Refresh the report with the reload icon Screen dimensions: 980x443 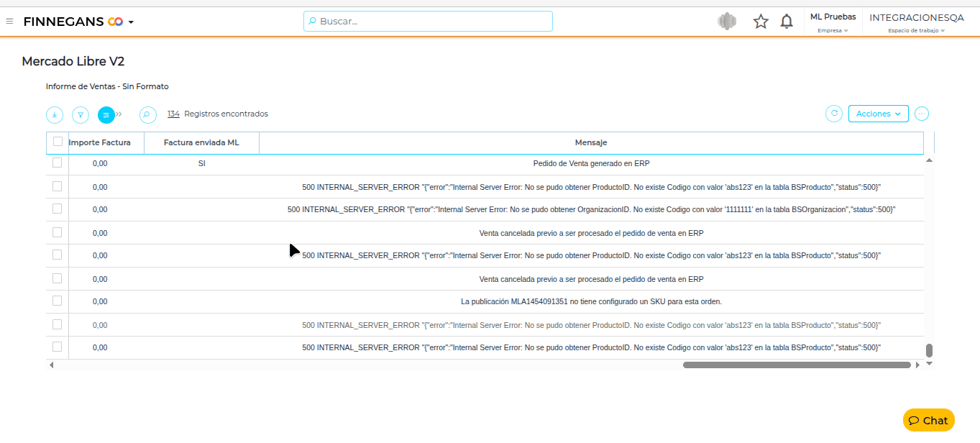[x=834, y=114]
